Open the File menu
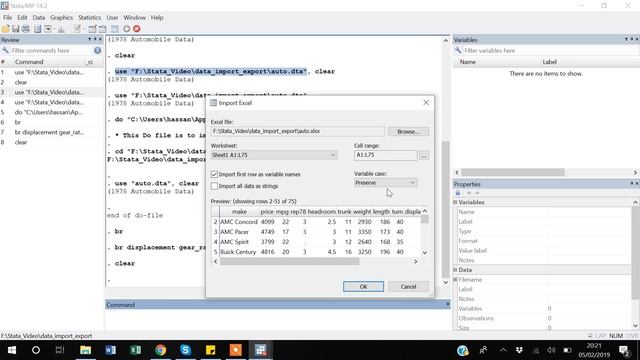Image resolution: width=640 pixels, height=360 pixels. point(7,18)
